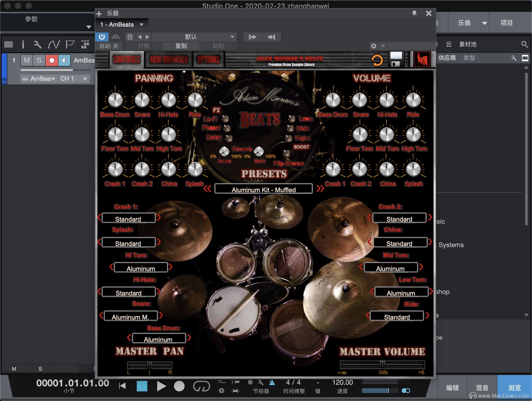The image size is (532, 401).
Task: Open the inspector i icon
Action: click(x=23, y=44)
